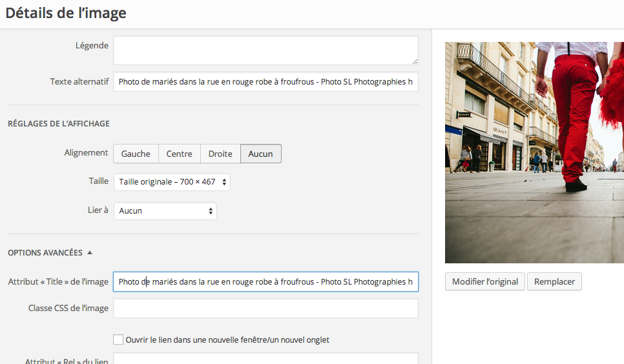Set alignment to Centre
This screenshot has width=624, height=364.
(x=179, y=154)
